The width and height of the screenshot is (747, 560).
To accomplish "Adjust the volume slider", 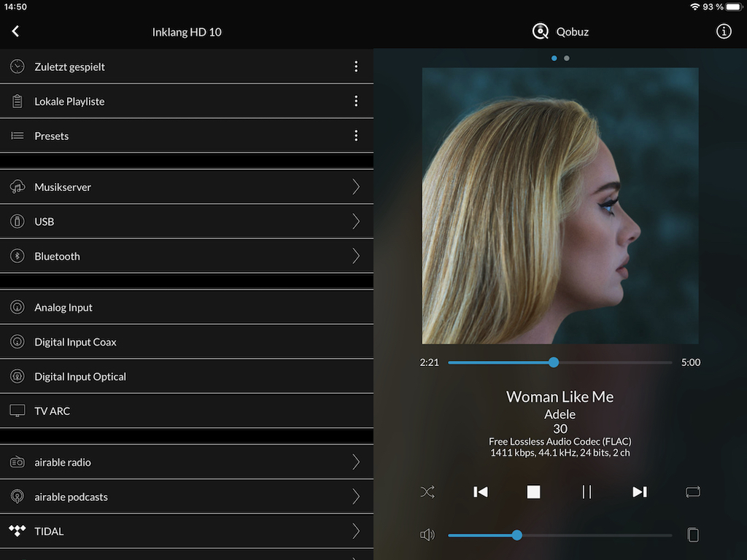I will 560,535.
